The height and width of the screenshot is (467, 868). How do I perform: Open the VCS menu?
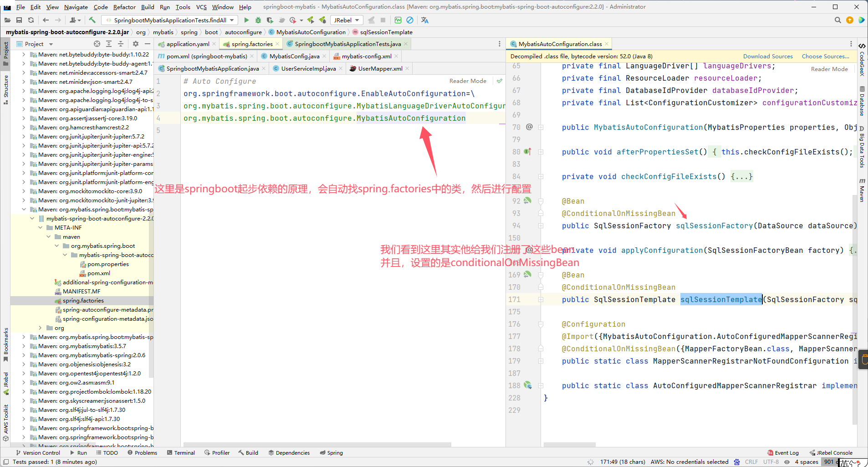pos(201,7)
